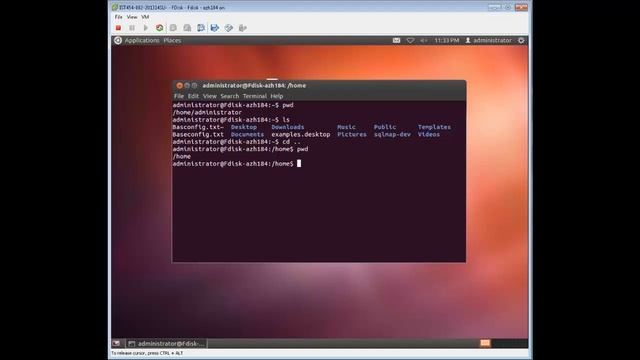Minimize the terminal window
Viewport: 640px width, 360px height.
187,86
